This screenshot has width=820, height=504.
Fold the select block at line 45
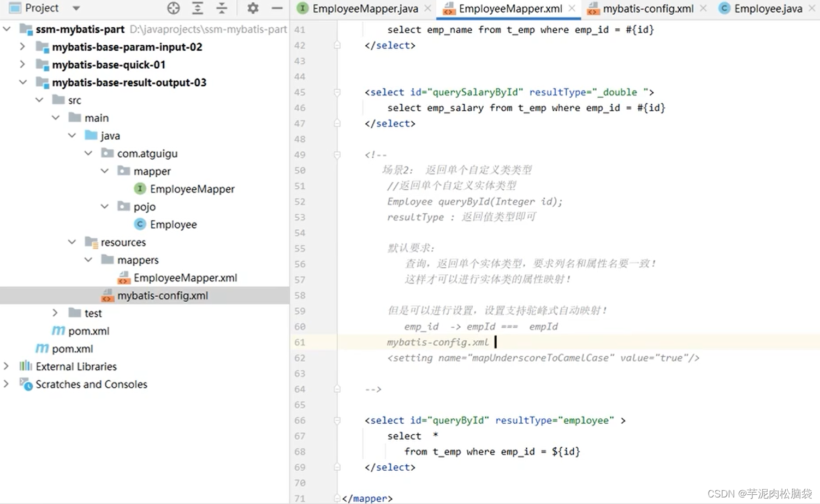click(337, 92)
